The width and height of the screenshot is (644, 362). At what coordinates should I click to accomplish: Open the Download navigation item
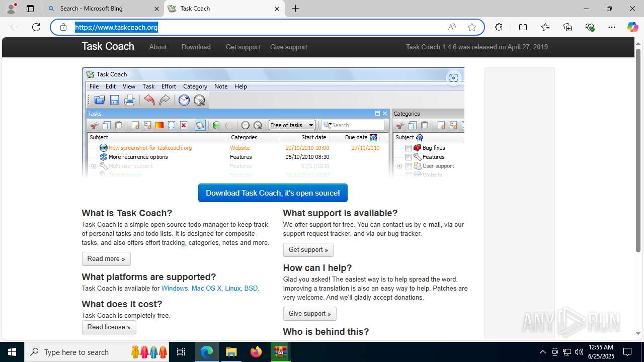196,47
